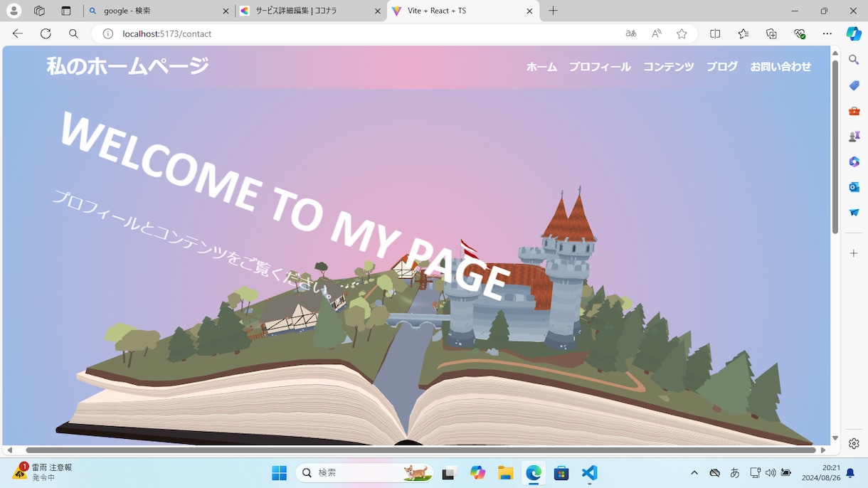The image size is (868, 488).
Task: Click the vertical scrollbar up arrow
Action: point(835,52)
